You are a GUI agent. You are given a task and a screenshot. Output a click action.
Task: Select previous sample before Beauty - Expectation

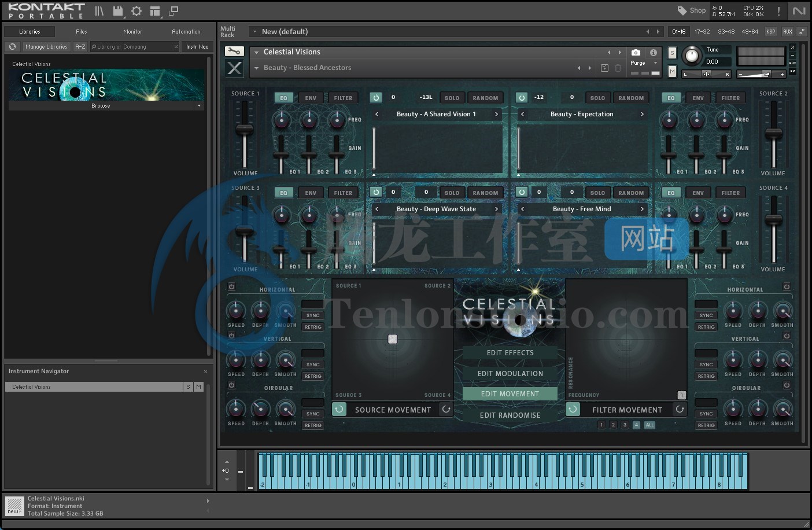pyautogui.click(x=522, y=114)
